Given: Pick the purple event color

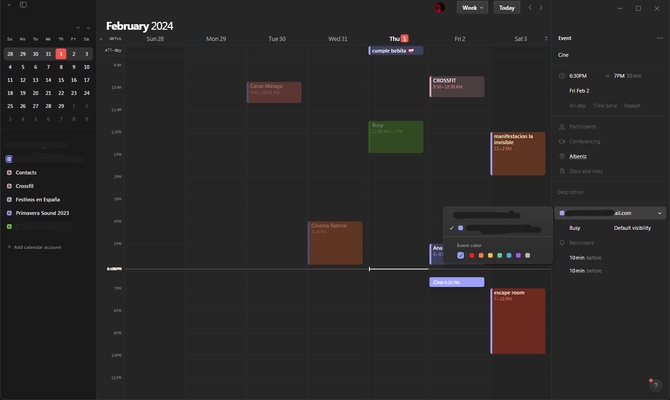Looking at the screenshot, I should [x=518, y=255].
